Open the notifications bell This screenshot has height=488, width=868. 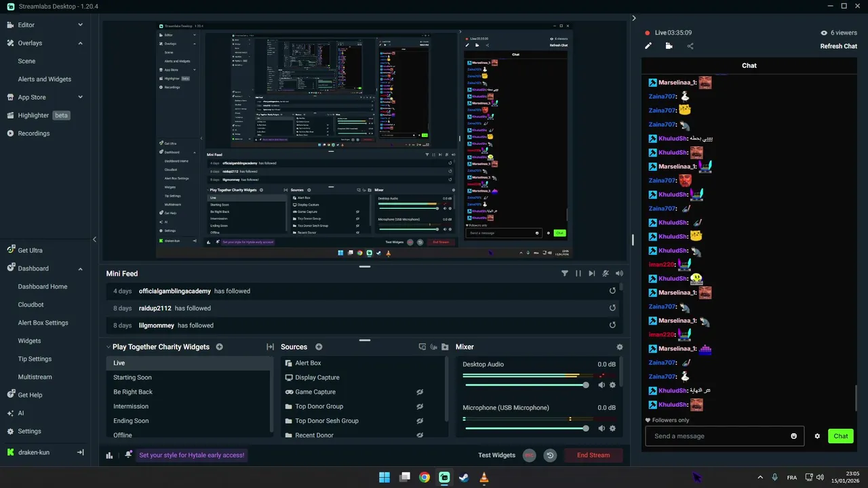[128, 455]
